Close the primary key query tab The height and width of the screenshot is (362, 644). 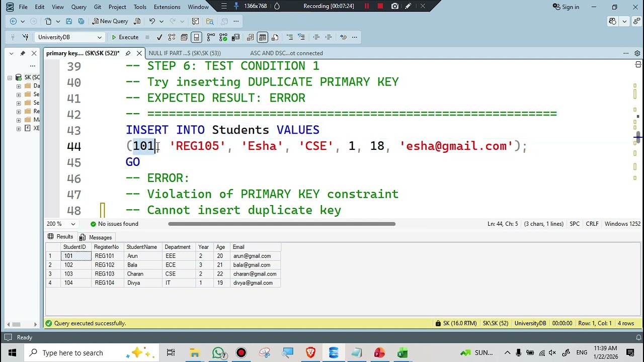tap(139, 53)
